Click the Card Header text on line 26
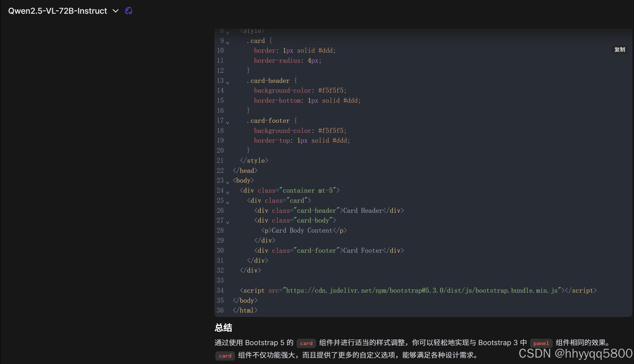The image size is (634, 364). [x=363, y=211]
